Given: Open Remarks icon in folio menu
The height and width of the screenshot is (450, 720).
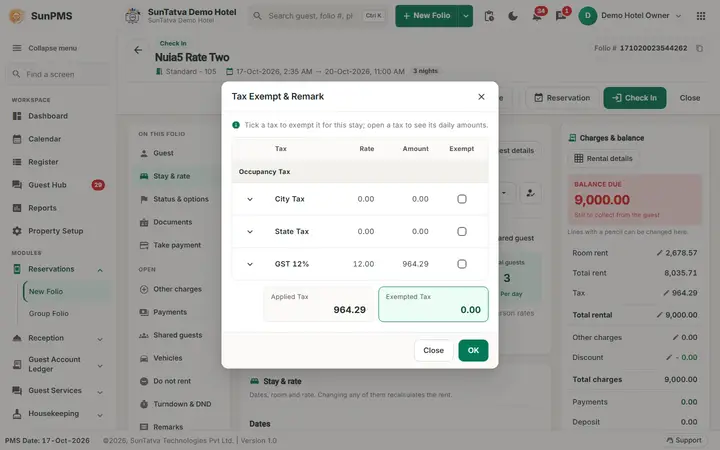Looking at the screenshot, I should point(144,427).
